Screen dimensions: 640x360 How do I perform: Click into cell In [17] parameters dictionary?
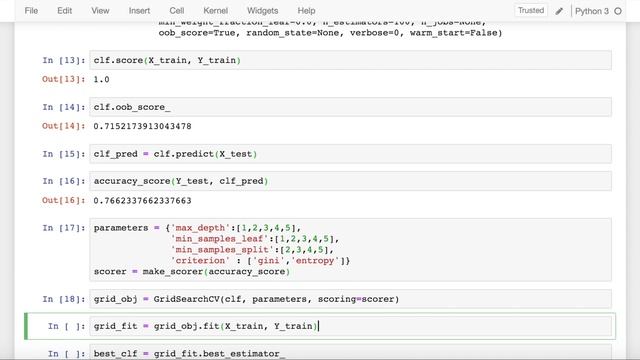pos(350,250)
